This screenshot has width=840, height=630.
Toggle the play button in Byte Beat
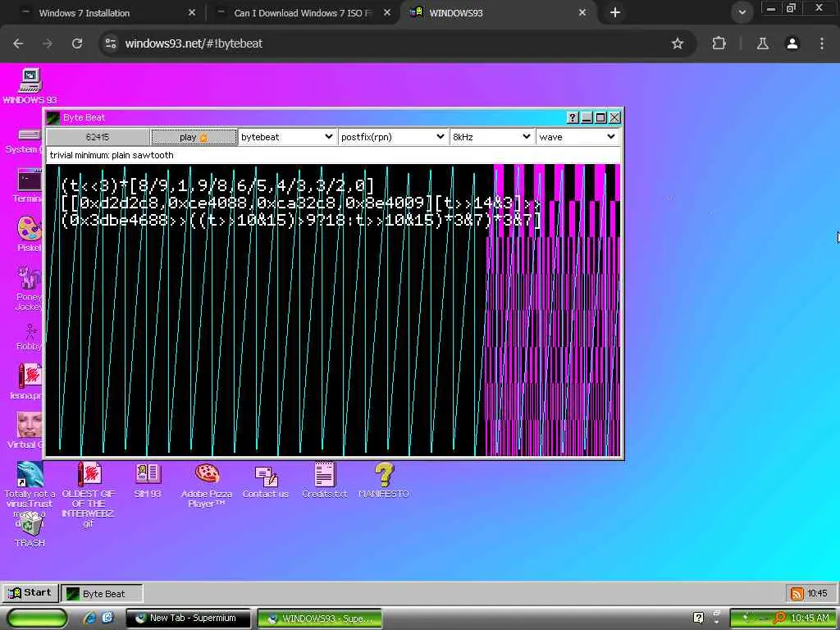click(194, 137)
